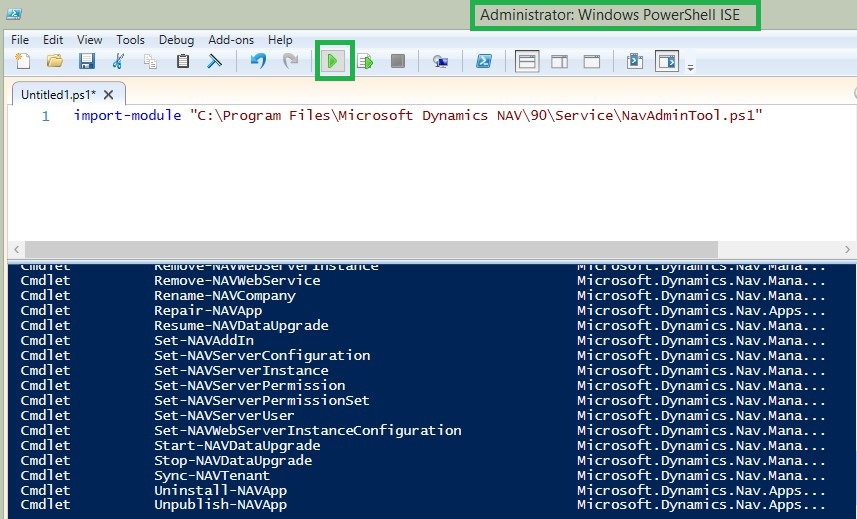Click Rename-NAVCompany in the console output
857x519 pixels.
coord(225,296)
